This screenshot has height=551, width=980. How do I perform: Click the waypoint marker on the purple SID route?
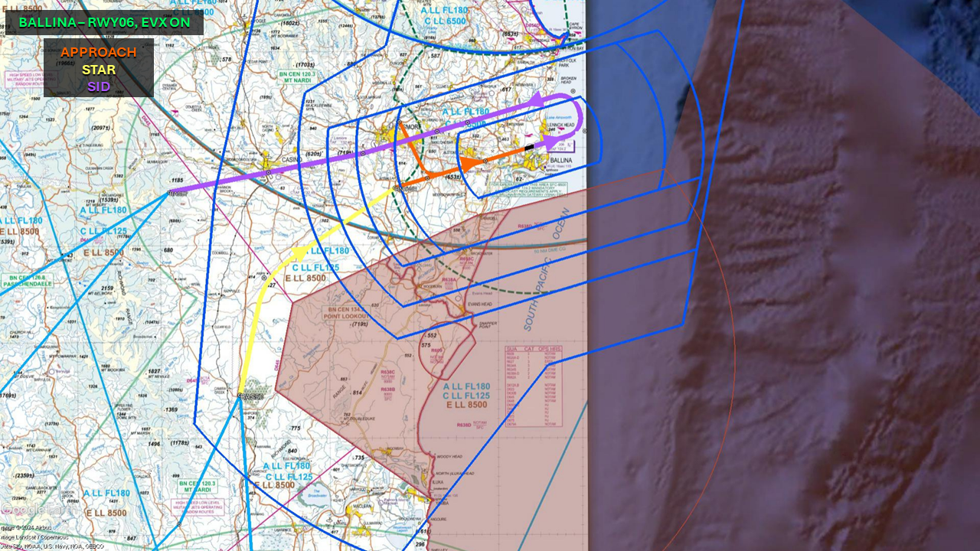363,154
